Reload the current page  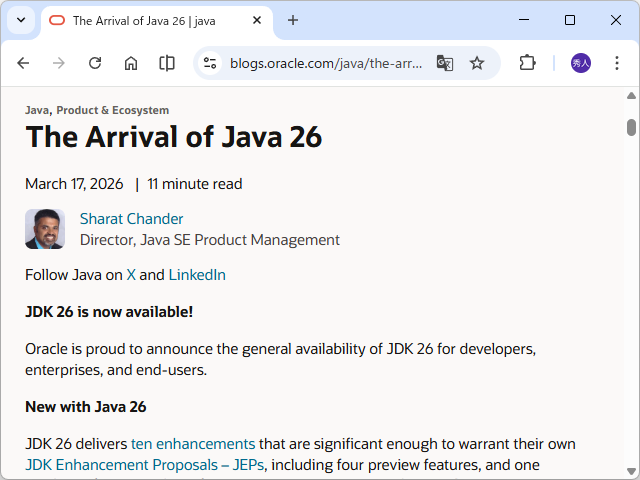click(x=95, y=63)
